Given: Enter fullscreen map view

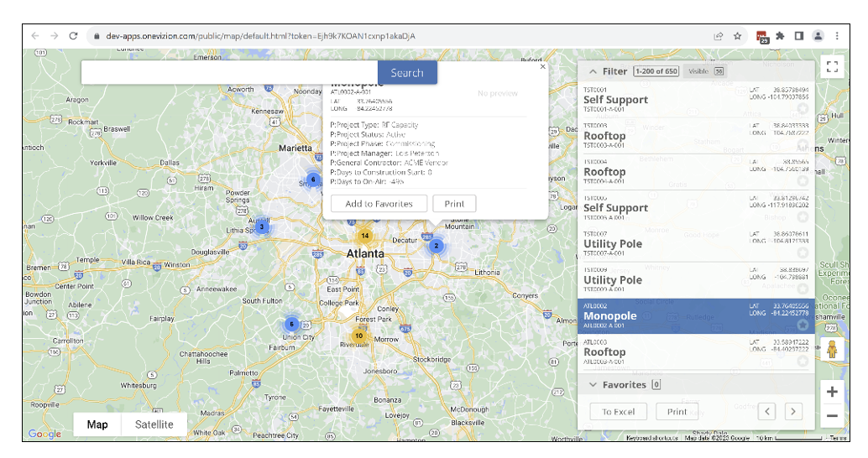Looking at the screenshot, I should coord(832,67).
